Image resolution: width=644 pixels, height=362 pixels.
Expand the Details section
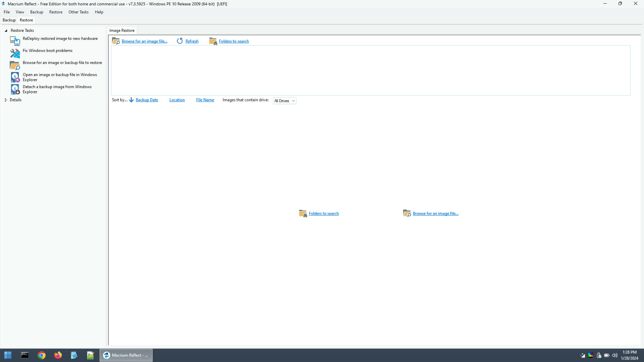[6, 100]
